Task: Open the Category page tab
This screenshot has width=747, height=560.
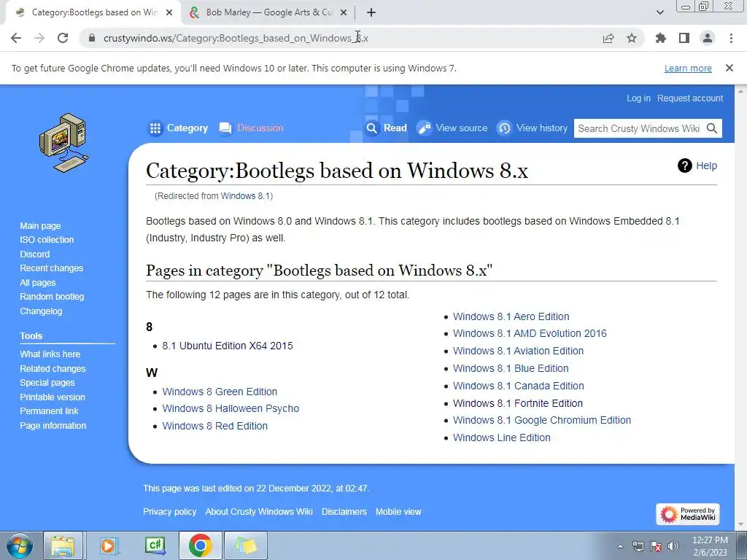Action: click(178, 128)
